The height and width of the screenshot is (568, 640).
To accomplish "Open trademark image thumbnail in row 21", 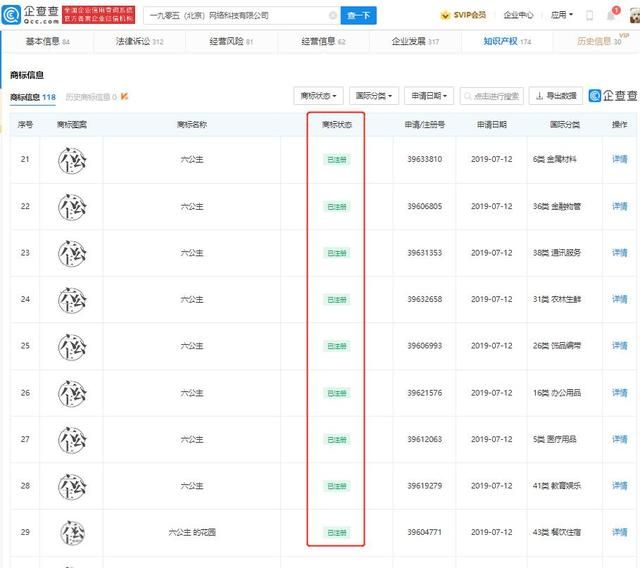I will (x=71, y=160).
